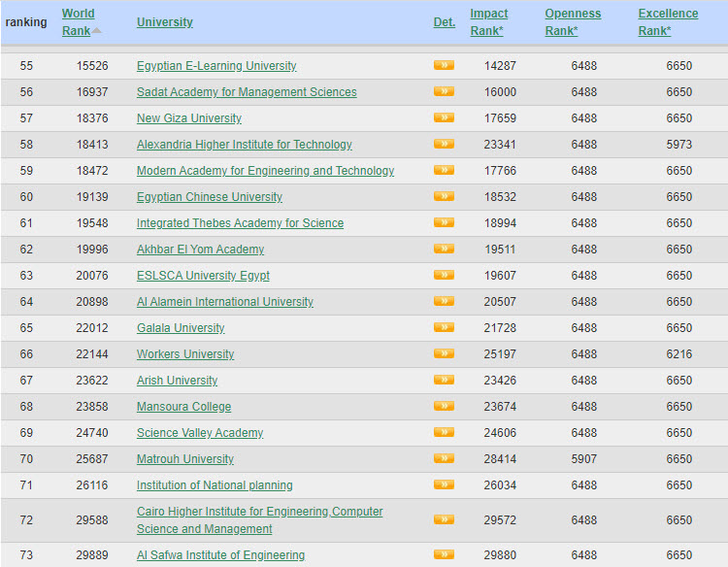
Task: Click details icon for Egyptian E-Learning University
Action: click(x=444, y=66)
